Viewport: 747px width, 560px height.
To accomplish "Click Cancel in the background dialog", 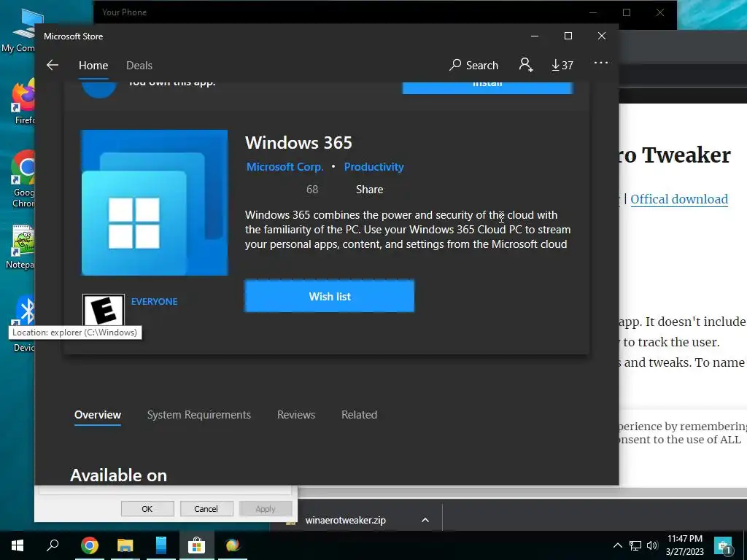I will pos(206,508).
